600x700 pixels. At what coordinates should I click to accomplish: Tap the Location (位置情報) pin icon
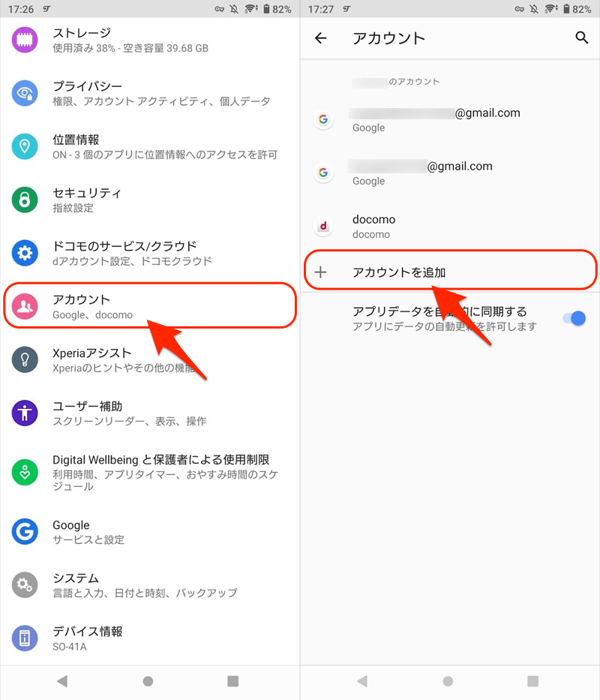[x=25, y=146]
